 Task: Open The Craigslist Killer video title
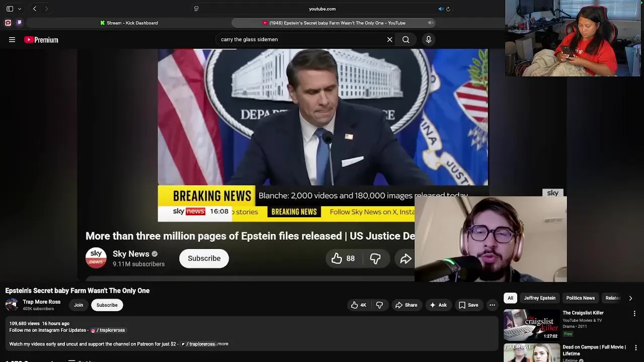coord(583,313)
